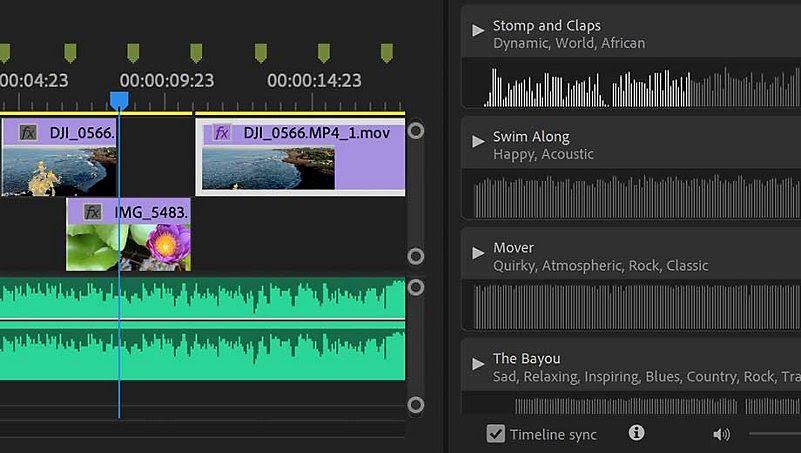The height and width of the screenshot is (453, 801).
Task: Click the 'Quirky, Atmospheric, Rock, Classic' tags
Action: pos(601,266)
